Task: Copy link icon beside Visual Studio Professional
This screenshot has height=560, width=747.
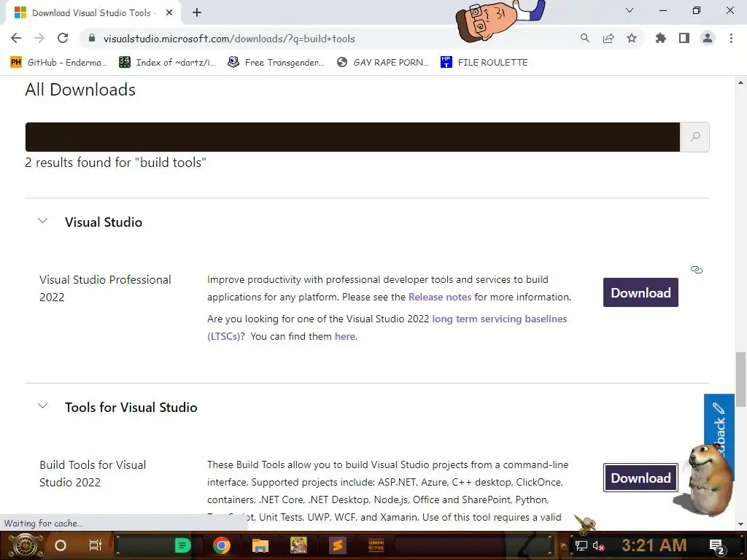Action: point(697,270)
